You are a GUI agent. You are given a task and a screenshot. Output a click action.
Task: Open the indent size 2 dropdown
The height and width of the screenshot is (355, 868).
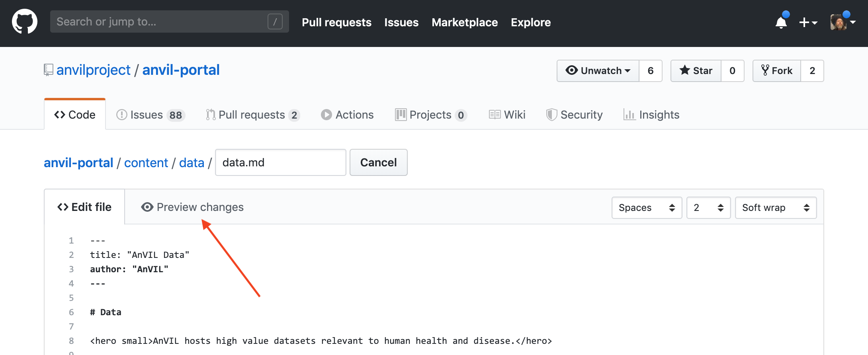[709, 208]
